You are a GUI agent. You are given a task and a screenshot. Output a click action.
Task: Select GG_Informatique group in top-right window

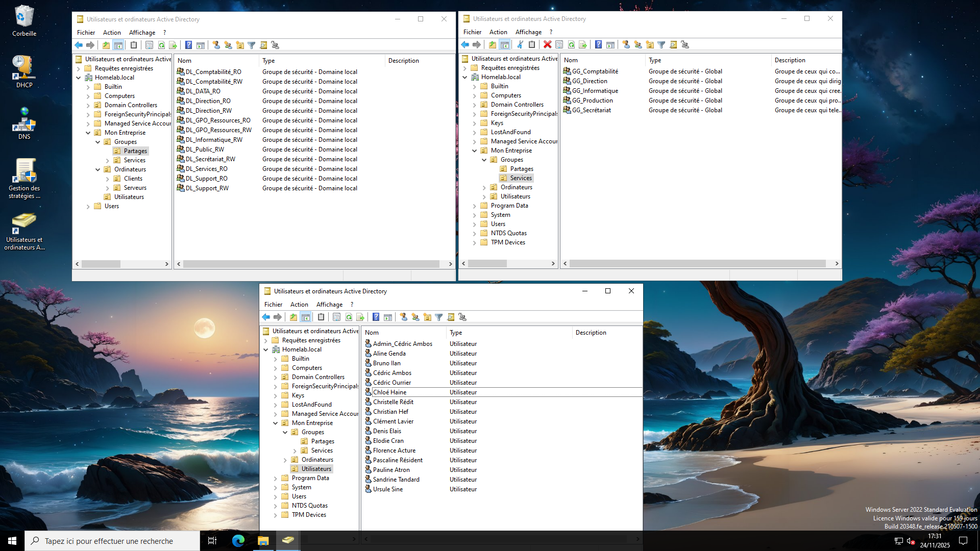tap(595, 91)
